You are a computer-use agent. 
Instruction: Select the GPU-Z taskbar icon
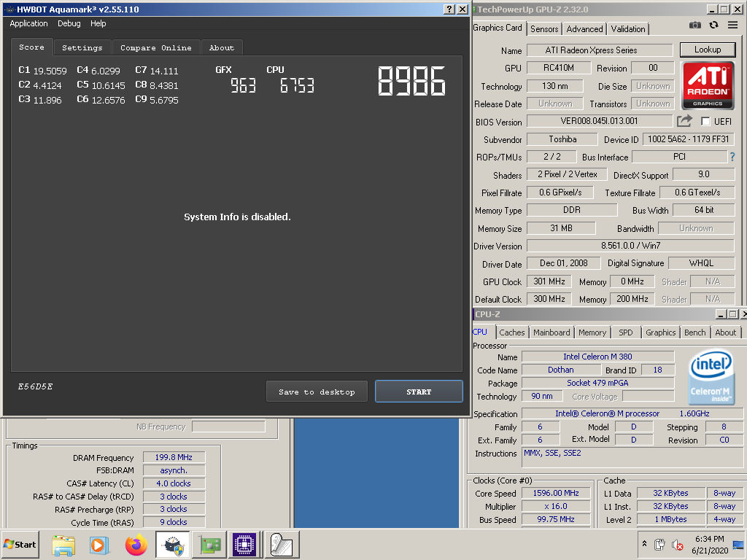click(209, 545)
